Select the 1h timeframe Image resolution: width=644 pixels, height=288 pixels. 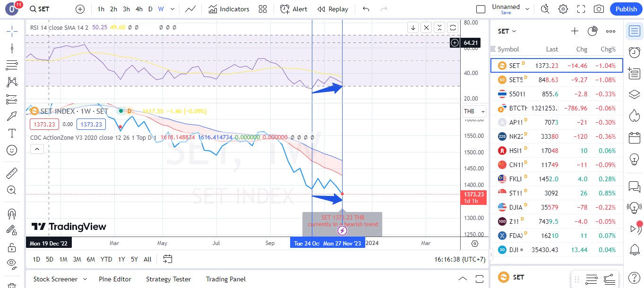[x=101, y=9]
